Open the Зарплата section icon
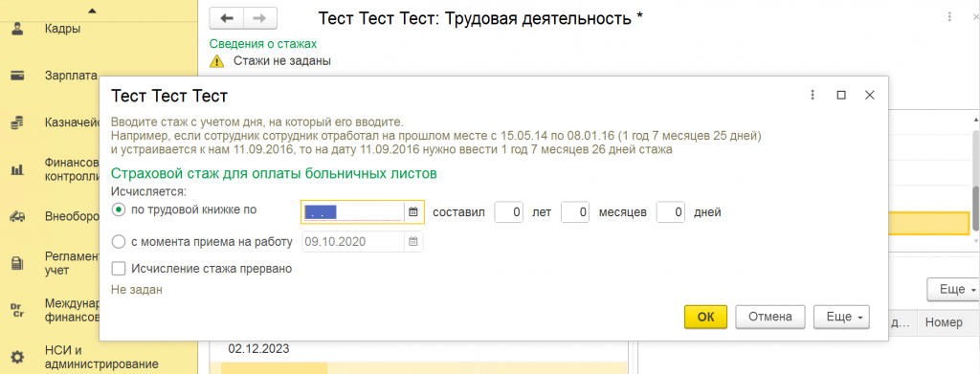Image resolution: width=980 pixels, height=374 pixels. coord(17,76)
